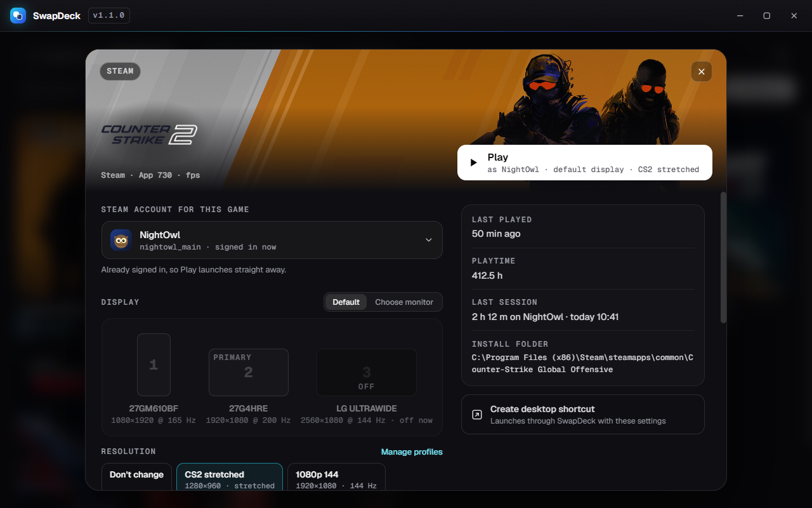Select primary monitor 2 27G4HRE
This screenshot has height=508, width=812.
tap(249, 372)
